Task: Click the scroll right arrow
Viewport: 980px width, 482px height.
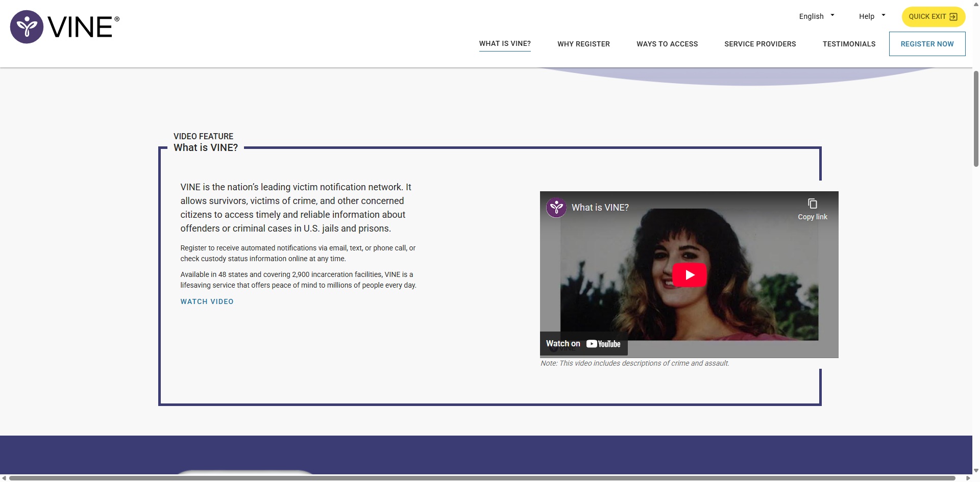Action: 968,478
